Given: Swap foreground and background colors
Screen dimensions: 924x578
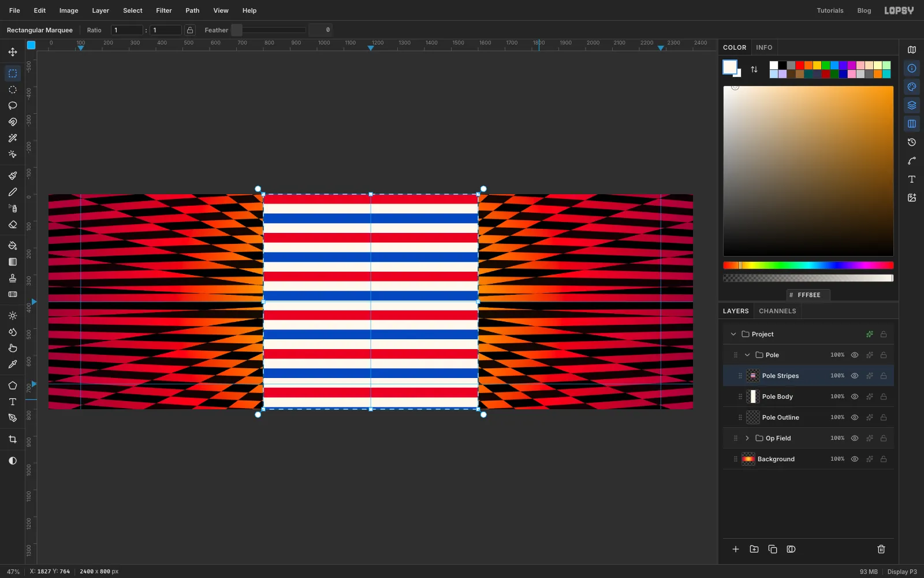Looking at the screenshot, I should click(754, 69).
